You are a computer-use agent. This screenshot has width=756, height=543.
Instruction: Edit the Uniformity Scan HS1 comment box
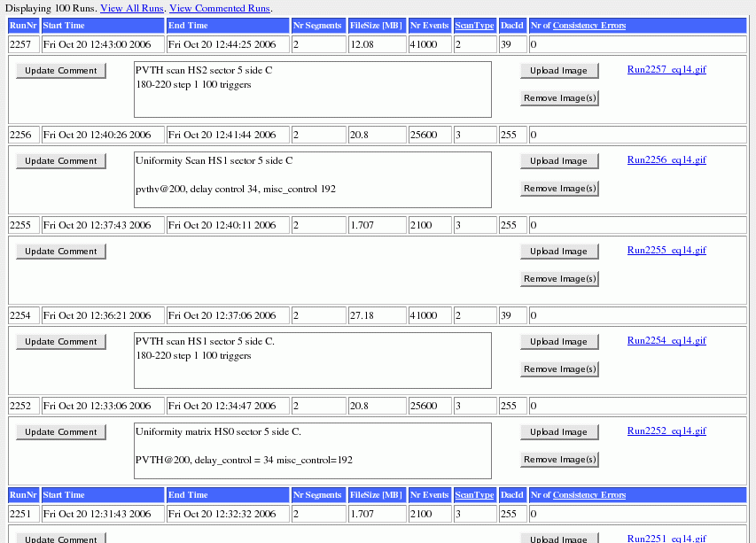click(313, 180)
